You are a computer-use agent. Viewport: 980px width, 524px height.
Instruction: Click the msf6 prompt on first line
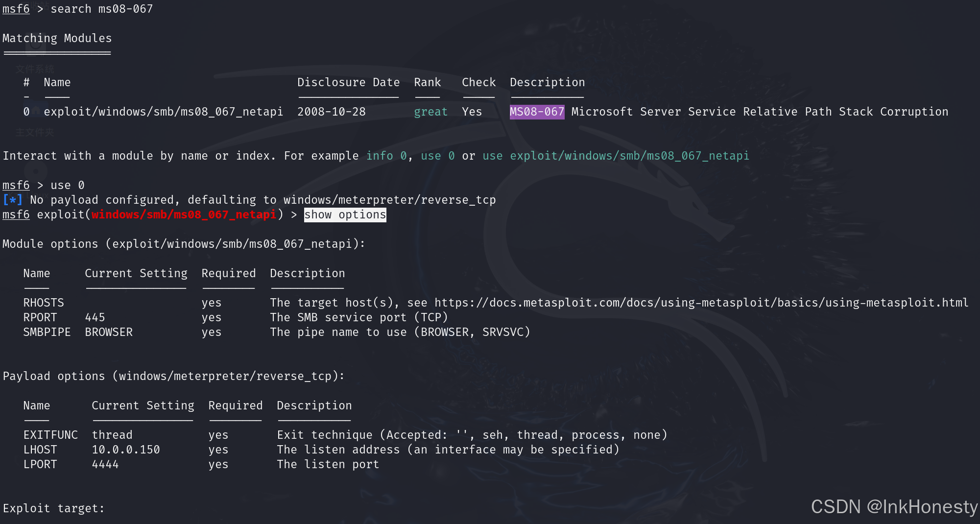[16, 8]
